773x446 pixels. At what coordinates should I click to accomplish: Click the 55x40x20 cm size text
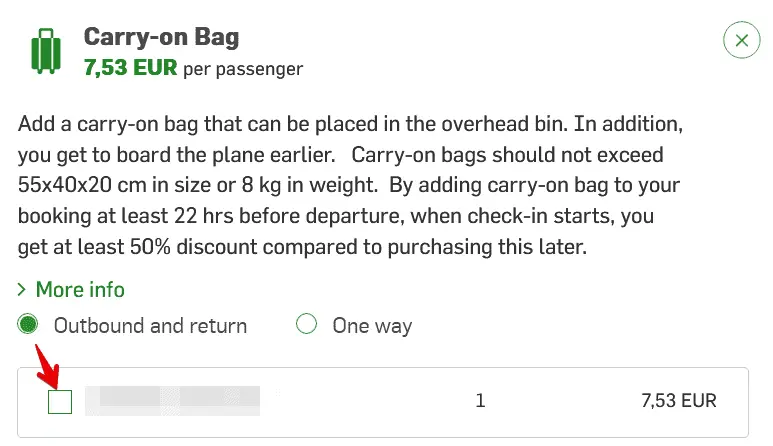coord(79,186)
